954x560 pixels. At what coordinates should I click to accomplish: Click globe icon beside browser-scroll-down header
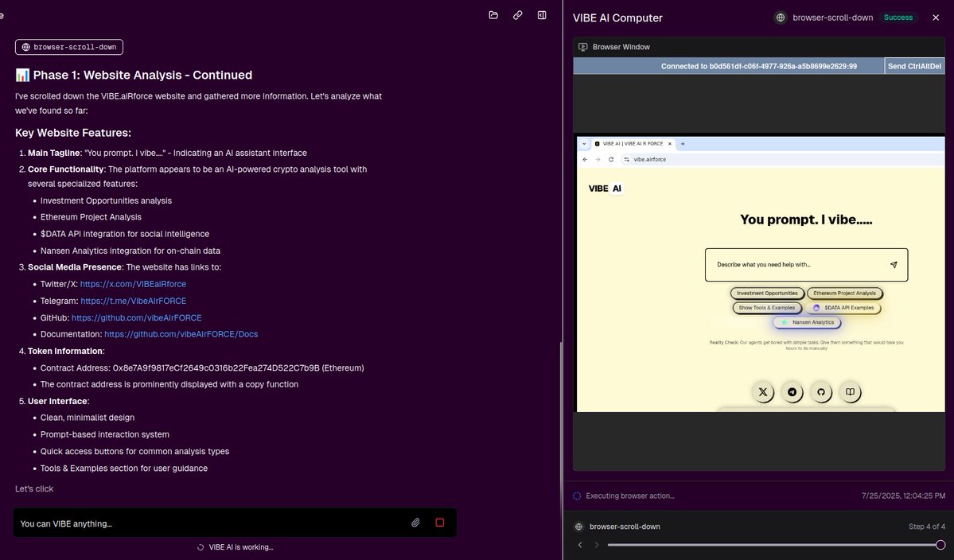pos(781,17)
